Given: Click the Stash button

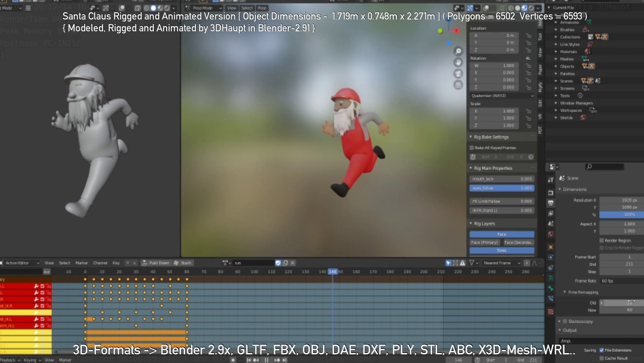Looking at the screenshot, I should point(183,263).
